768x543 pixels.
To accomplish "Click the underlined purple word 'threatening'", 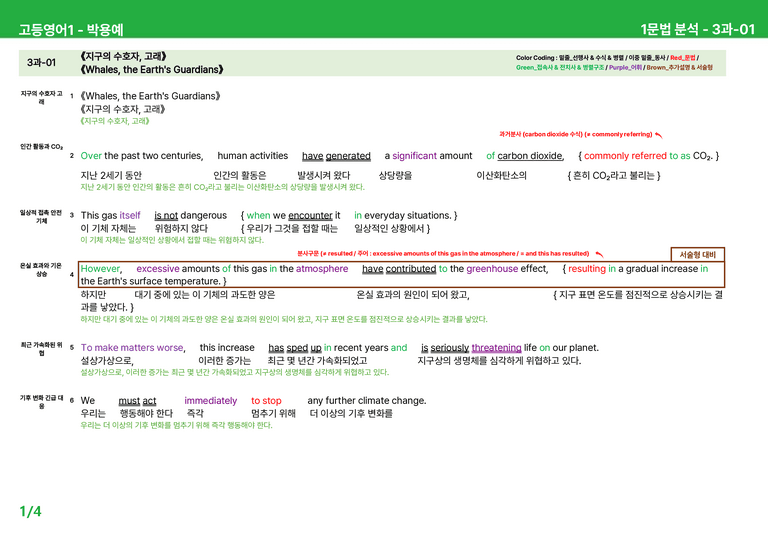I will (496, 348).
